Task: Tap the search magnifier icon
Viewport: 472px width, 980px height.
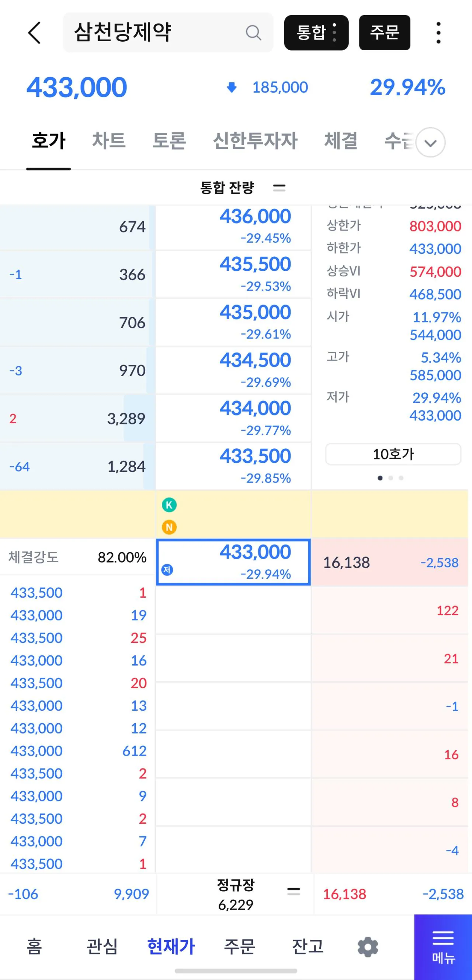Action: pos(253,33)
